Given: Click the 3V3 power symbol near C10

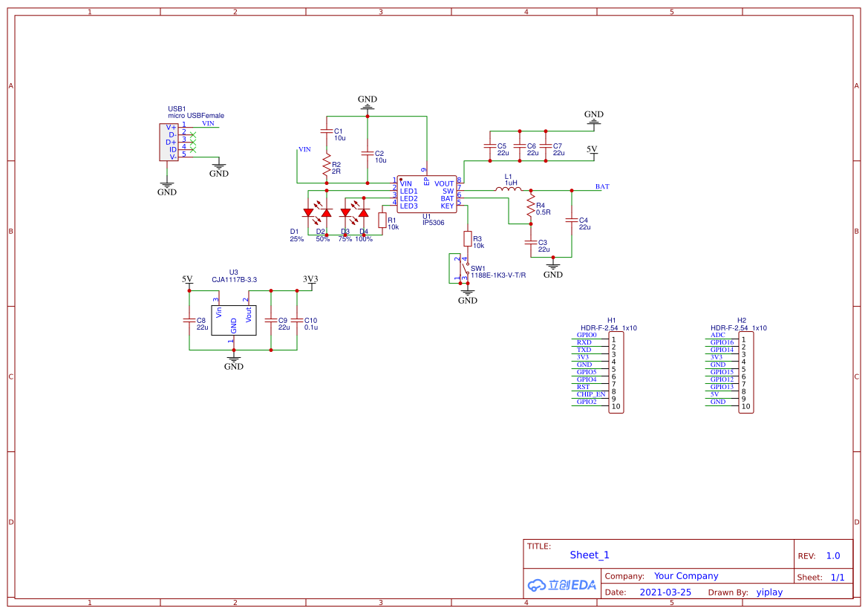Looking at the screenshot, I should tap(310, 280).
